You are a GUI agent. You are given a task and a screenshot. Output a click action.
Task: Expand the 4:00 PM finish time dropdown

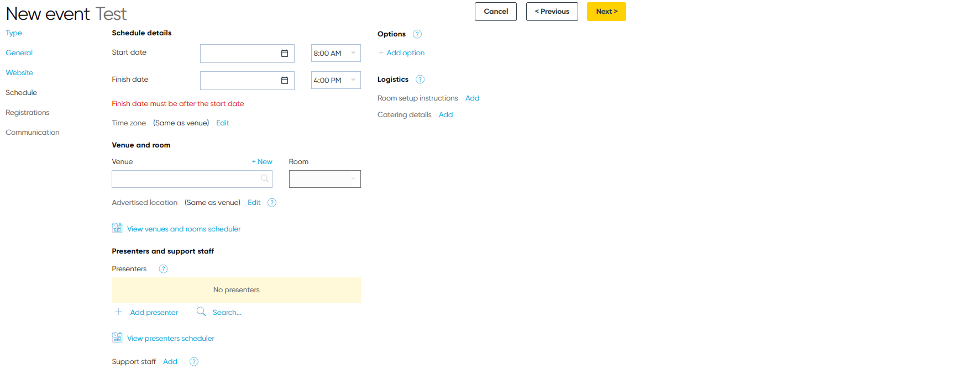tap(353, 80)
